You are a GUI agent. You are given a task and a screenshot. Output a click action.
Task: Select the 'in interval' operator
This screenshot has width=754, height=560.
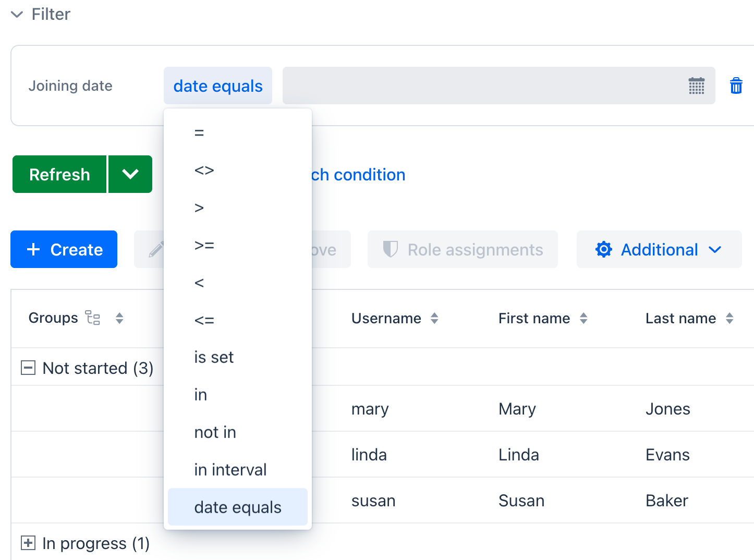pyautogui.click(x=230, y=470)
